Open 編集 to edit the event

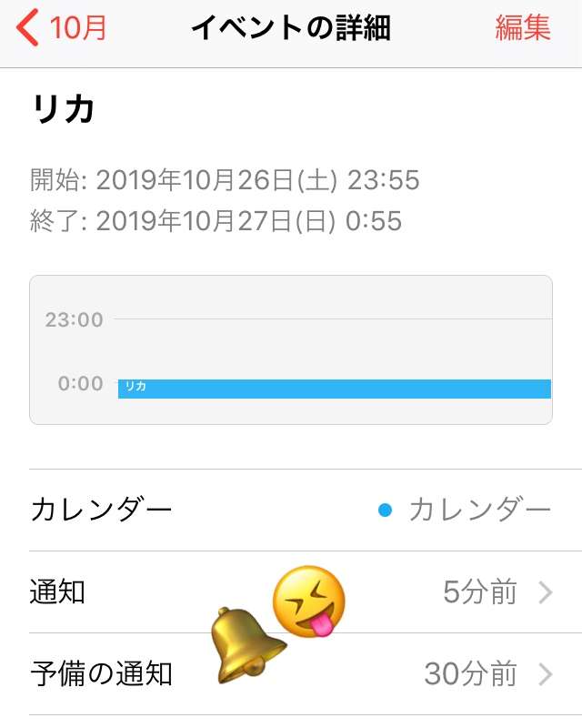523,28
